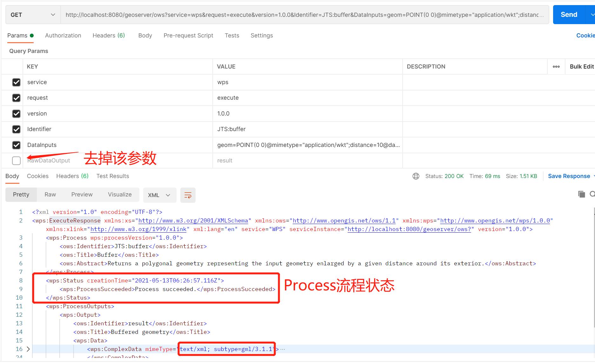This screenshot has width=595, height=364.
Task: Click the wrap lines icon
Action: (x=188, y=195)
